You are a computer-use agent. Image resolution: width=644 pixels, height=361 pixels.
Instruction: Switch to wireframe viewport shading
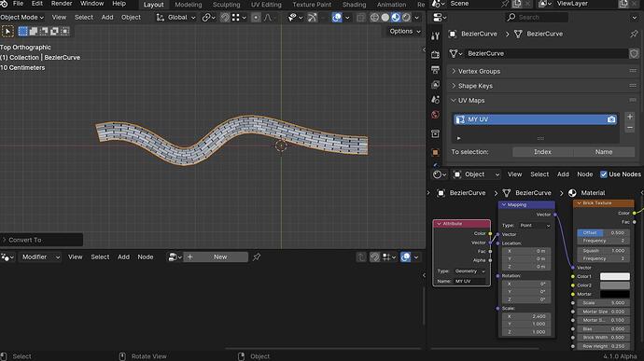click(374, 17)
